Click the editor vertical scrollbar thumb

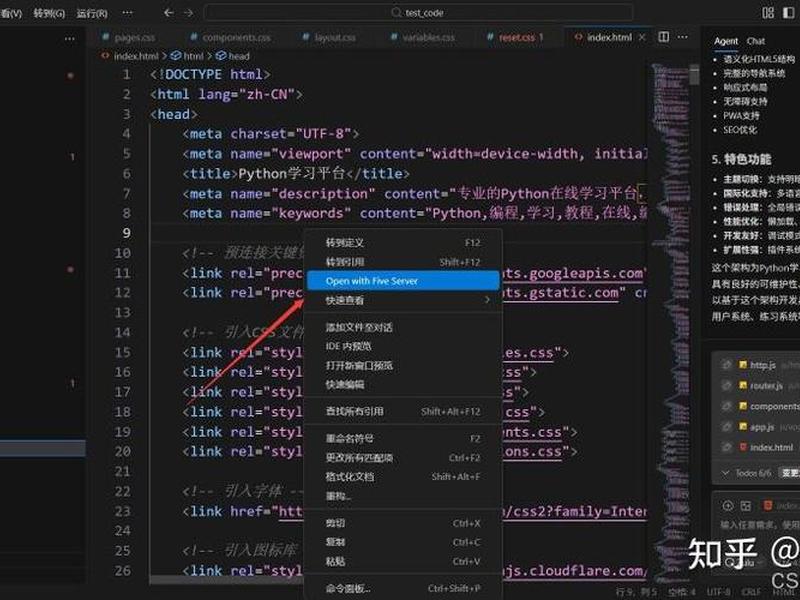pyautogui.click(x=694, y=74)
